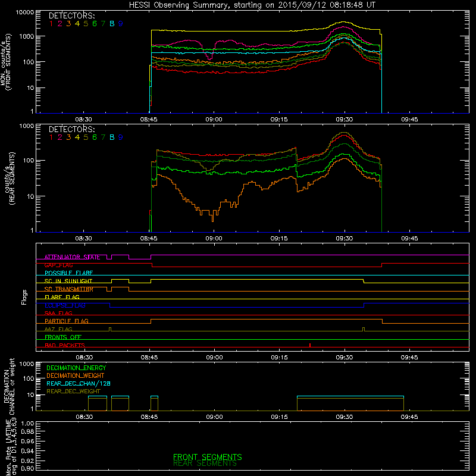Click detector 7 legend number in front segments plot
Screen dimensions: 476x476
(103, 24)
